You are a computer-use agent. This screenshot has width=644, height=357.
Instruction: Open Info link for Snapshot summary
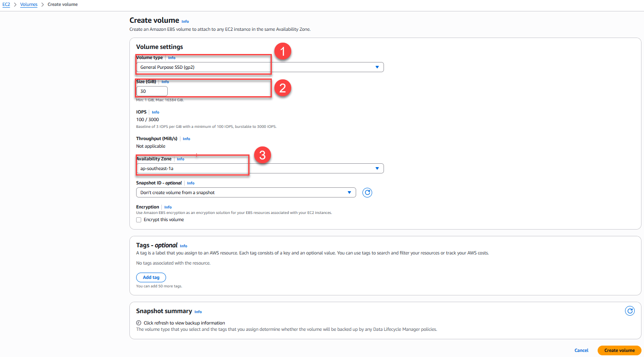198,312
